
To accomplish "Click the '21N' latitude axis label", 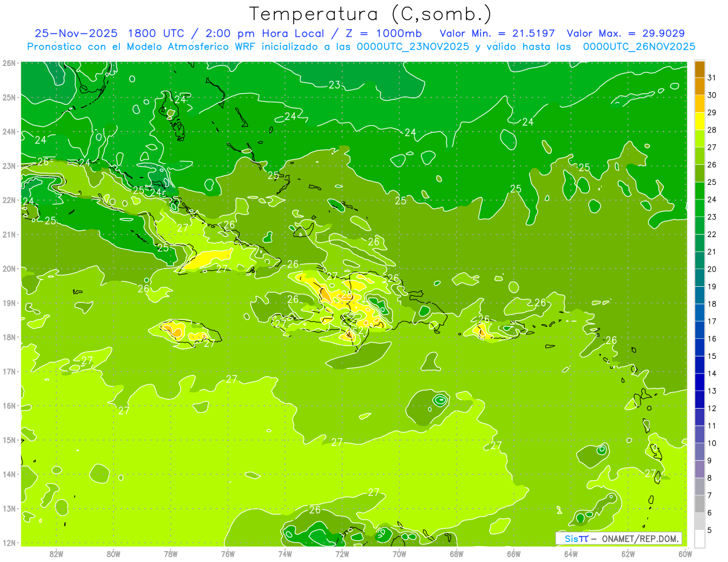I will coord(9,234).
